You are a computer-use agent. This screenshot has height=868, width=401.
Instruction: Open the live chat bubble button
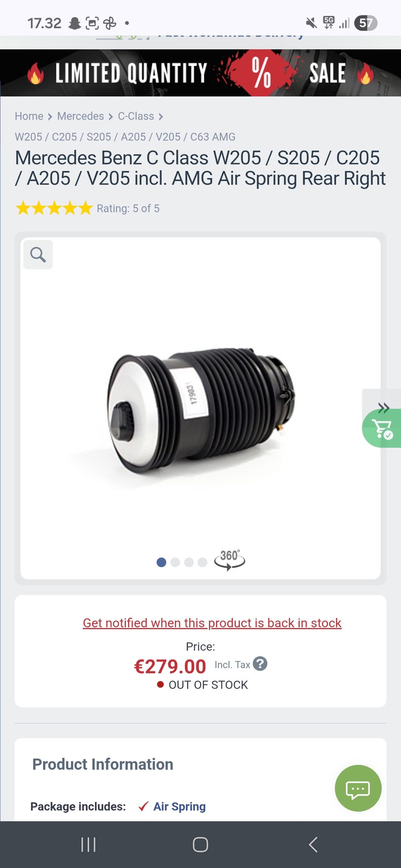point(358,788)
